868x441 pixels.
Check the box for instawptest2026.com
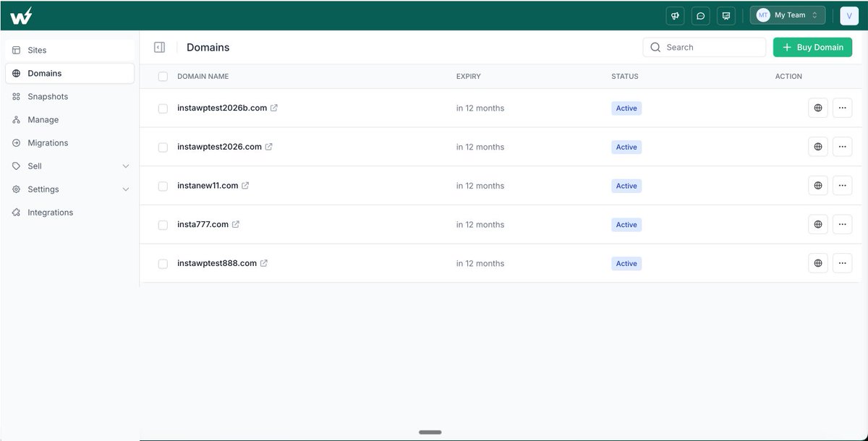[x=163, y=147]
